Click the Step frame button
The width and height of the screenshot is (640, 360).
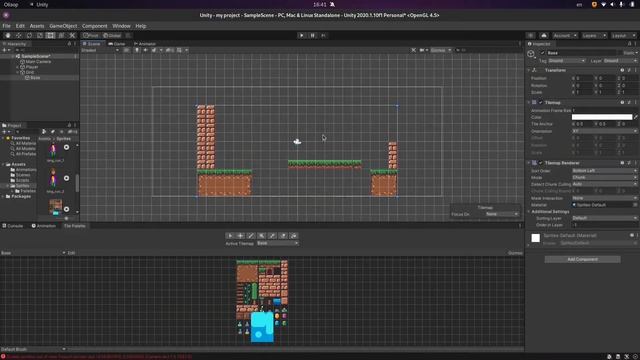pyautogui.click(x=323, y=36)
